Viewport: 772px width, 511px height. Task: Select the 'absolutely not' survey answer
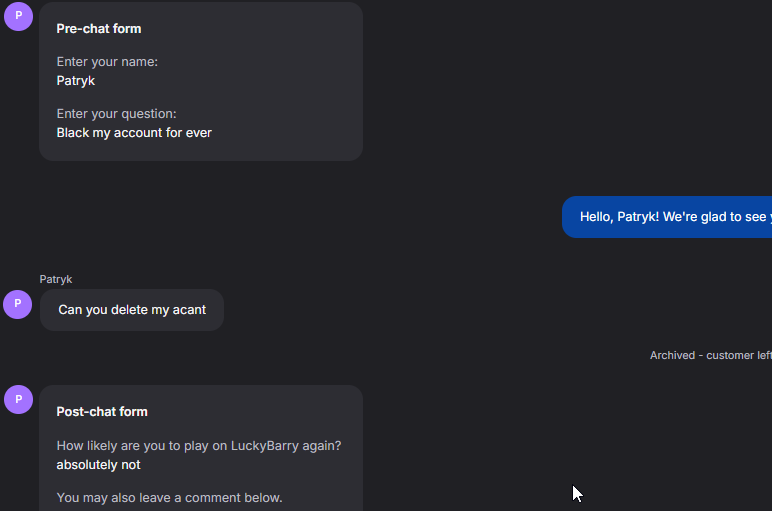coord(98,465)
